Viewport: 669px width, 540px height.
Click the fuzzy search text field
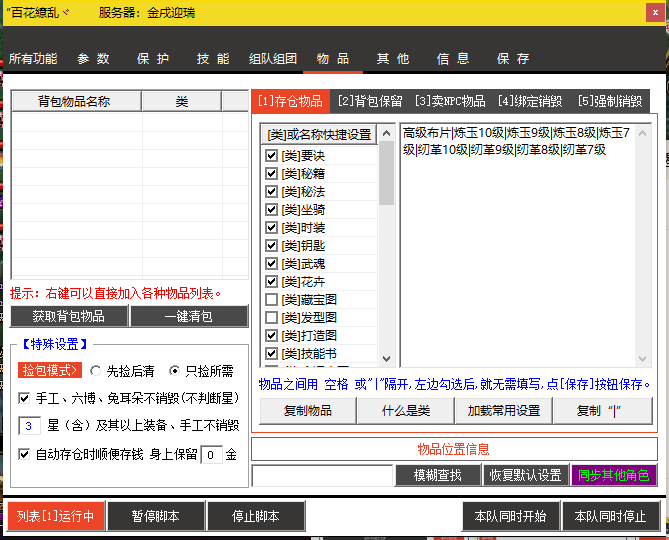pos(322,475)
